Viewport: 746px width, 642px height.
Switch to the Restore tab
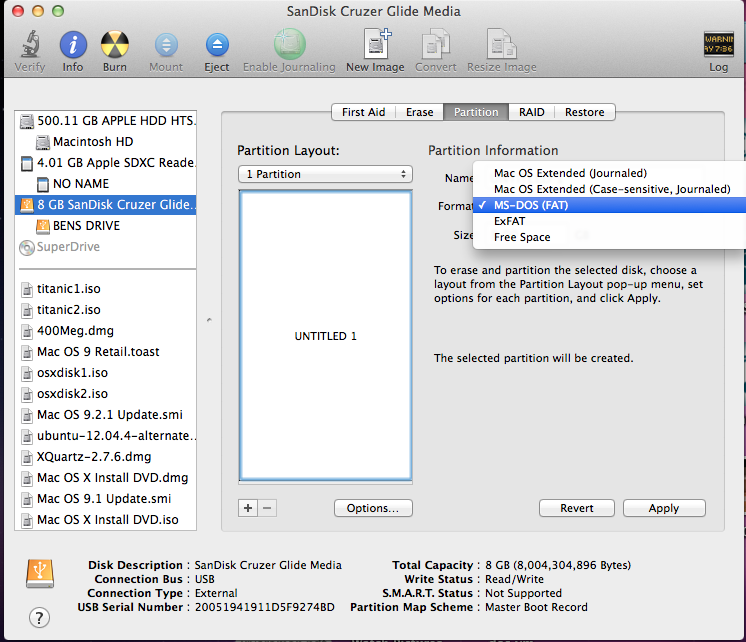point(585,112)
